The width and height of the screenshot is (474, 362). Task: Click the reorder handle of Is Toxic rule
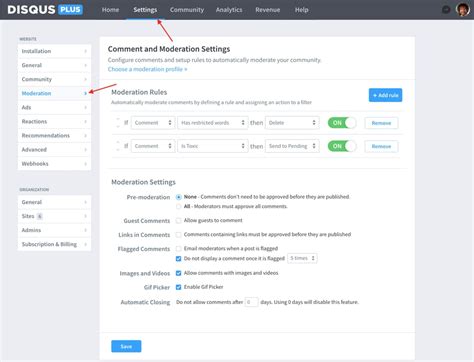click(x=118, y=146)
